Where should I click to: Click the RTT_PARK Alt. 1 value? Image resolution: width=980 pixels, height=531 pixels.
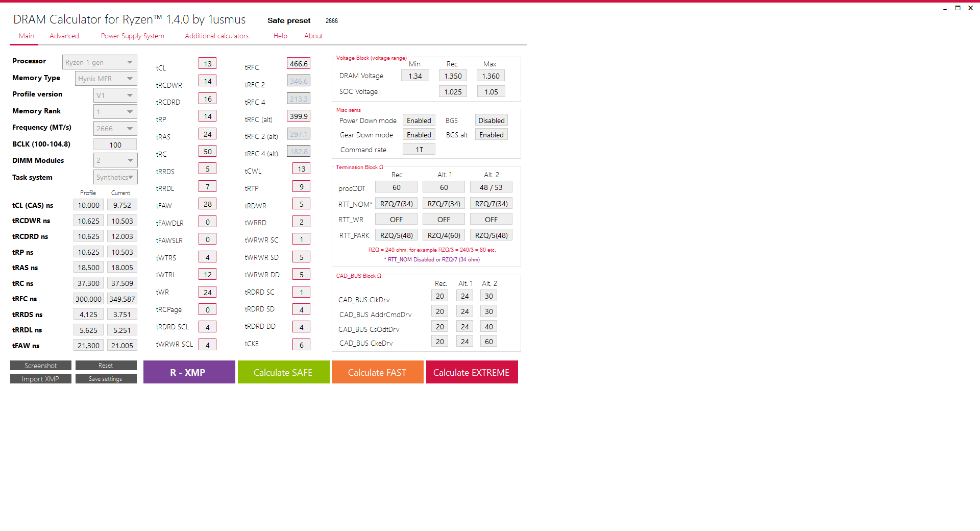tap(444, 235)
